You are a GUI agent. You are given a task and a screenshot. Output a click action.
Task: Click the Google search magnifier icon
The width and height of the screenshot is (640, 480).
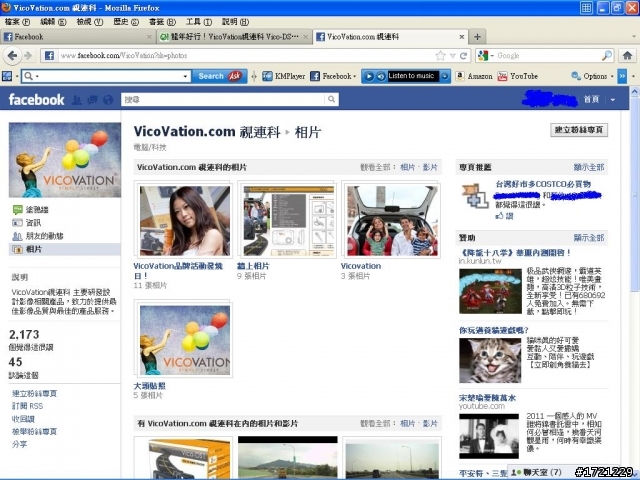pyautogui.click(x=607, y=56)
